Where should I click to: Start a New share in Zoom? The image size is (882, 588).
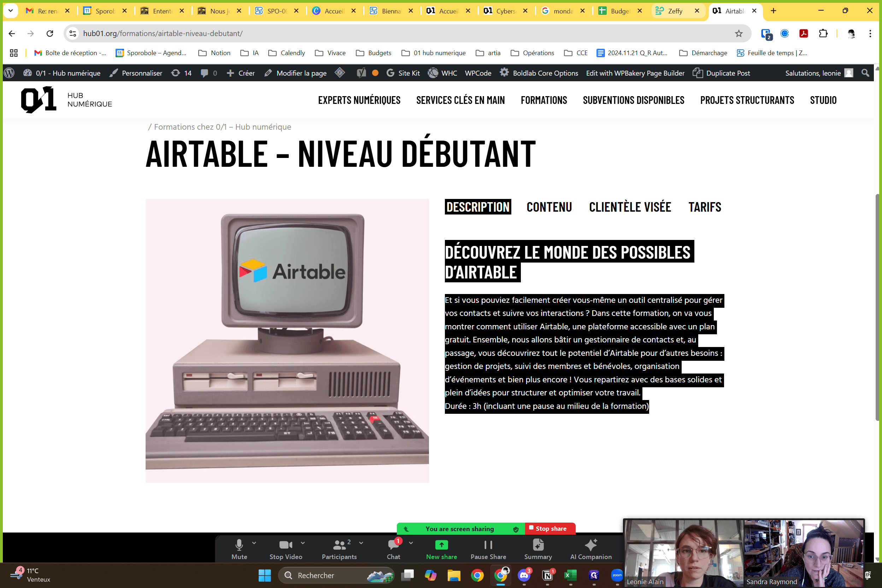441,549
